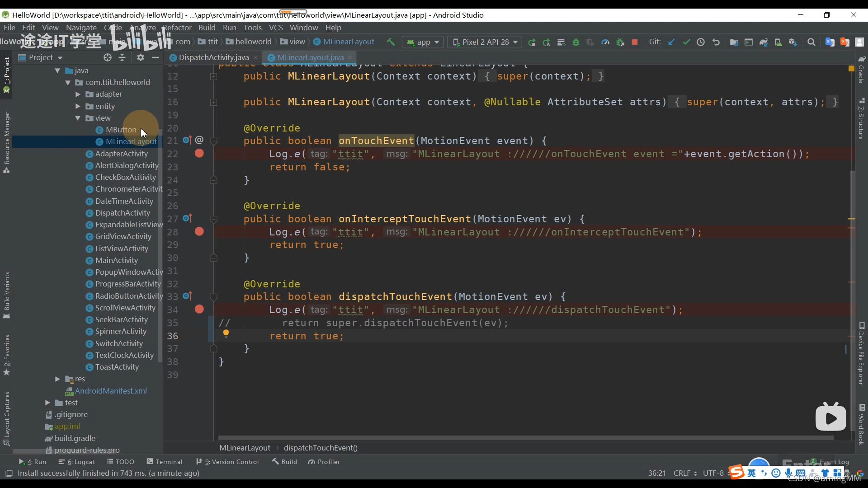Viewport: 868px width, 488px height.
Task: Open the Project view selector dropdown
Action: (40, 57)
